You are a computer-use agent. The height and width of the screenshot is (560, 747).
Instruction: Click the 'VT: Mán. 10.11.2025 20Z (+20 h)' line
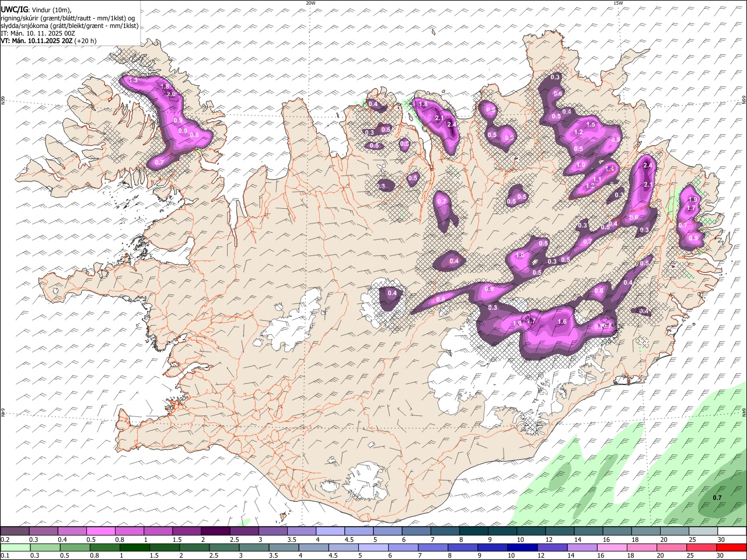coord(48,41)
